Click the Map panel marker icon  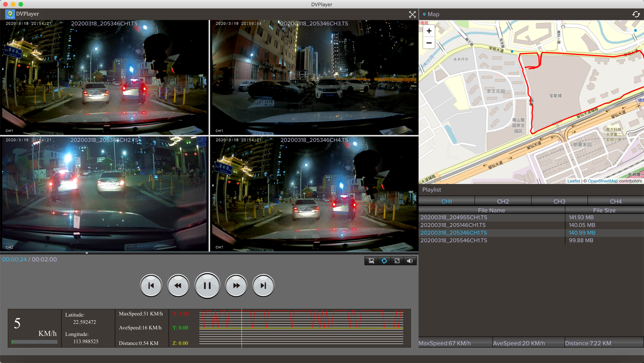(424, 14)
